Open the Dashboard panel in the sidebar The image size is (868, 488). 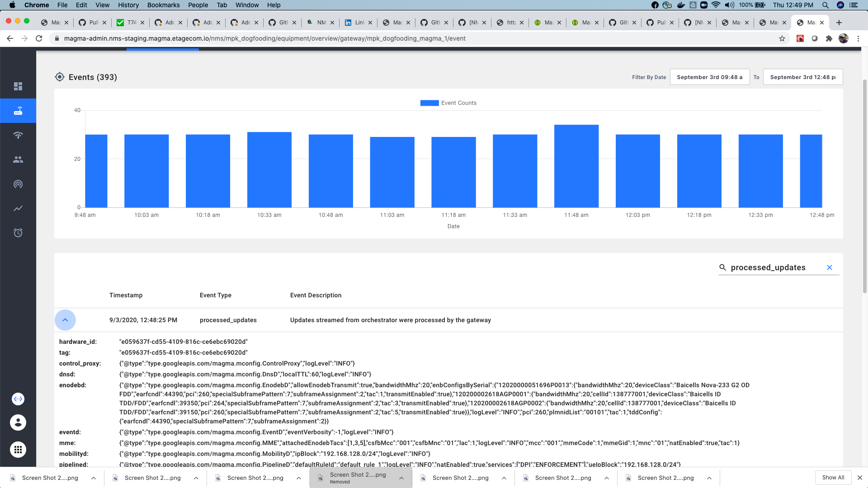pyautogui.click(x=18, y=86)
